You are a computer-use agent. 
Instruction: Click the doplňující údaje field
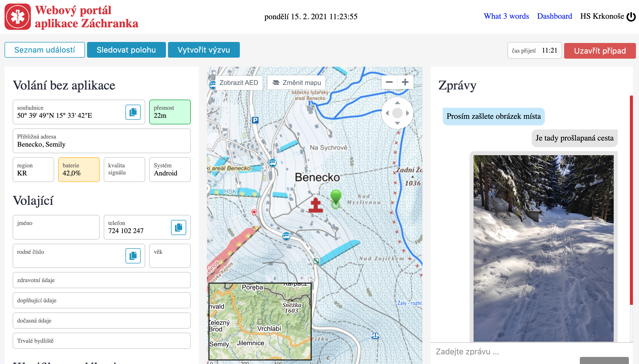tap(102, 300)
